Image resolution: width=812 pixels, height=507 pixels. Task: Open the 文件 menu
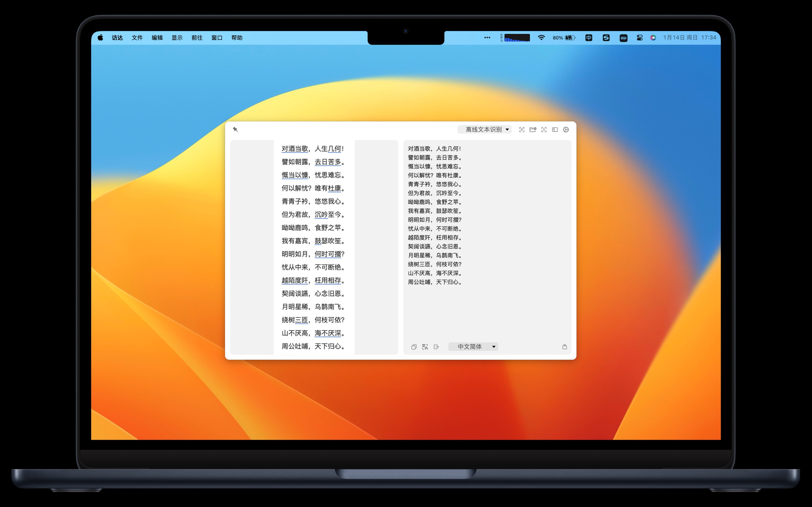click(x=137, y=37)
